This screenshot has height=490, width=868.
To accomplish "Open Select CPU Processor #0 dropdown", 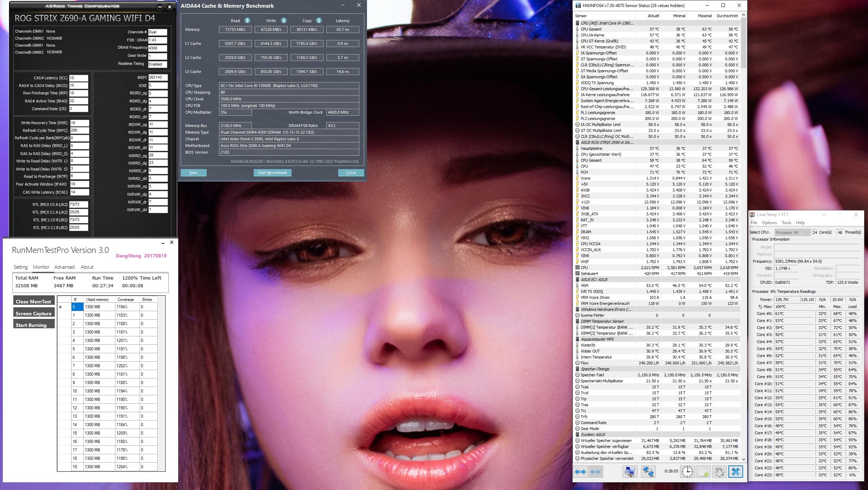I will [792, 232].
